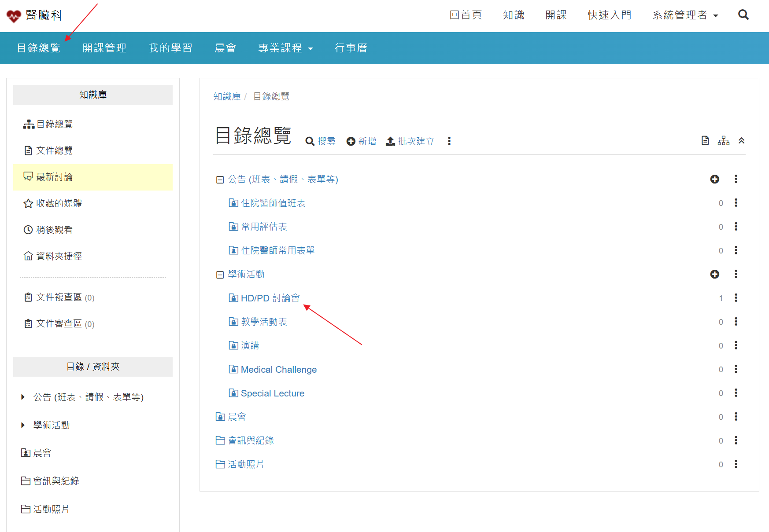The width and height of the screenshot is (769, 532).
Task: Collapse the 公告 (班表、請假、表單等) folder
Action: [x=220, y=180]
